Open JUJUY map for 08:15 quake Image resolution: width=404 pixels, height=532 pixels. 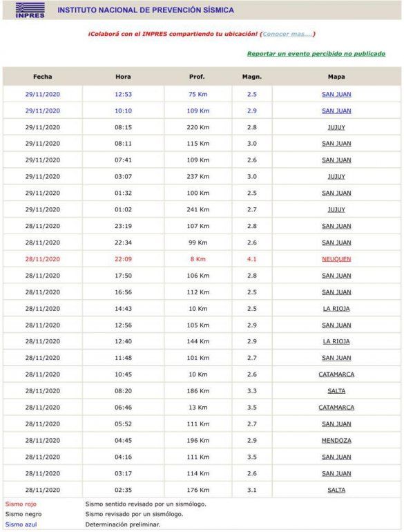[336, 127]
